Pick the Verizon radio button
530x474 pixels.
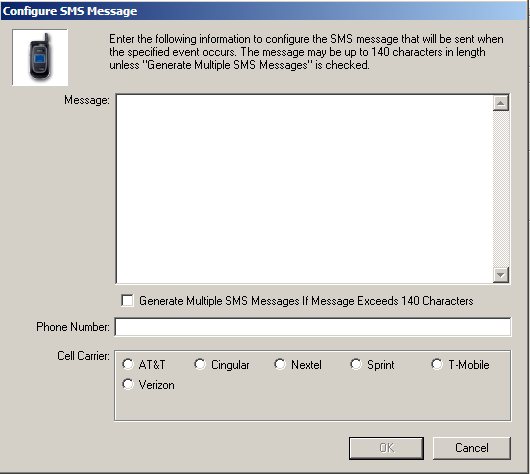(x=128, y=384)
